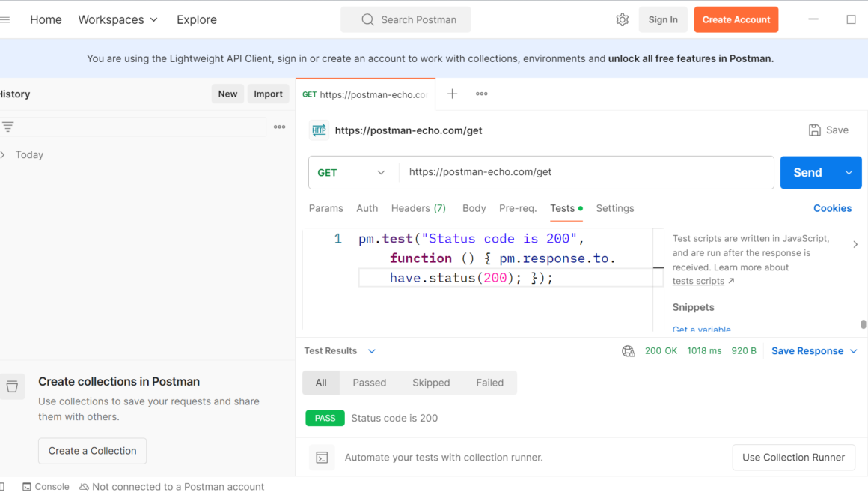Screen dimensions: 868x498
Task: Click into the test script editor
Action: (x=483, y=279)
